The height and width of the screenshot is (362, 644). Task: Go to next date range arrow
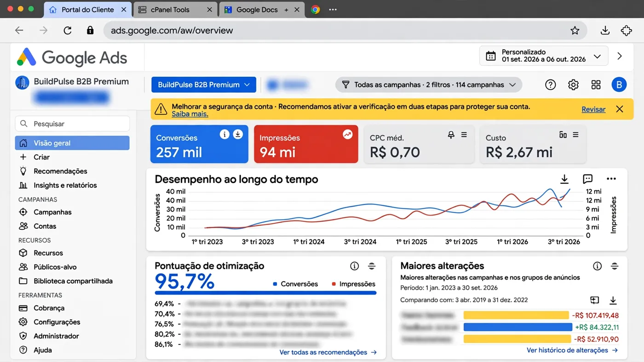coord(620,56)
